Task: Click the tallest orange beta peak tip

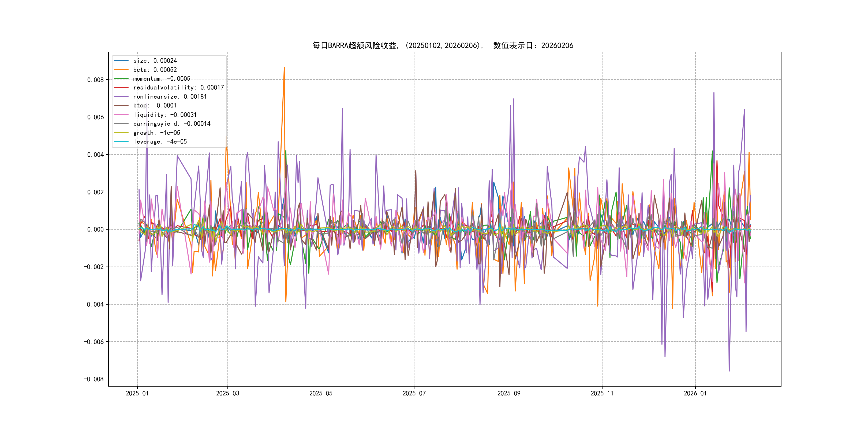Action: click(x=284, y=68)
